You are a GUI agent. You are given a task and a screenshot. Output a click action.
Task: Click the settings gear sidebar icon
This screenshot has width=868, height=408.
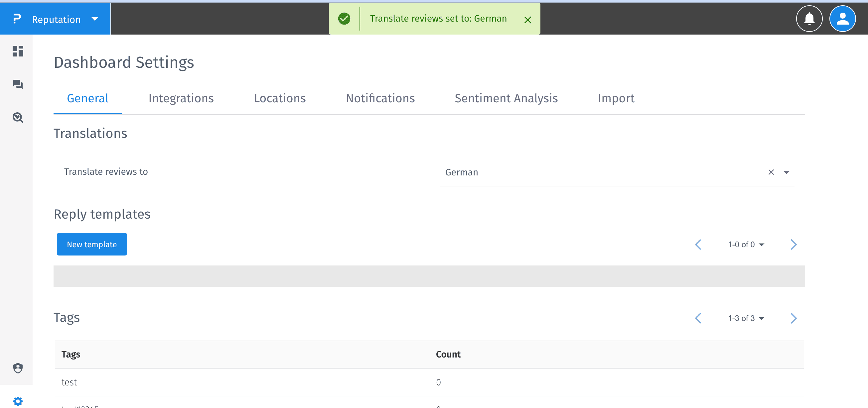pos(18,401)
